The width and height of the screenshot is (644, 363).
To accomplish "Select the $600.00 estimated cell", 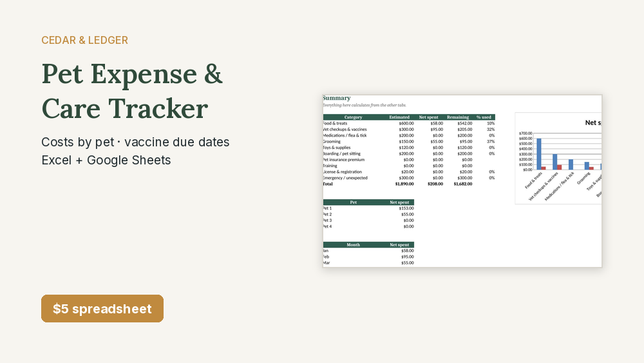I will point(406,123).
